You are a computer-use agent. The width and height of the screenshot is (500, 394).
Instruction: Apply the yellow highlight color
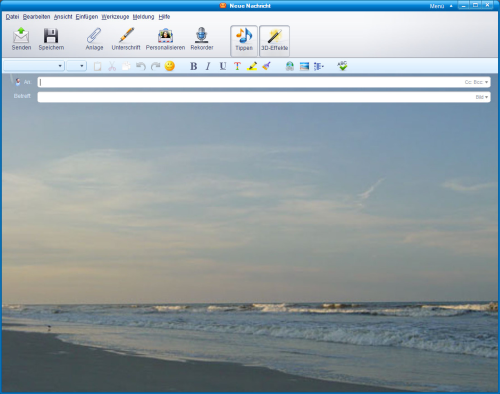252,66
